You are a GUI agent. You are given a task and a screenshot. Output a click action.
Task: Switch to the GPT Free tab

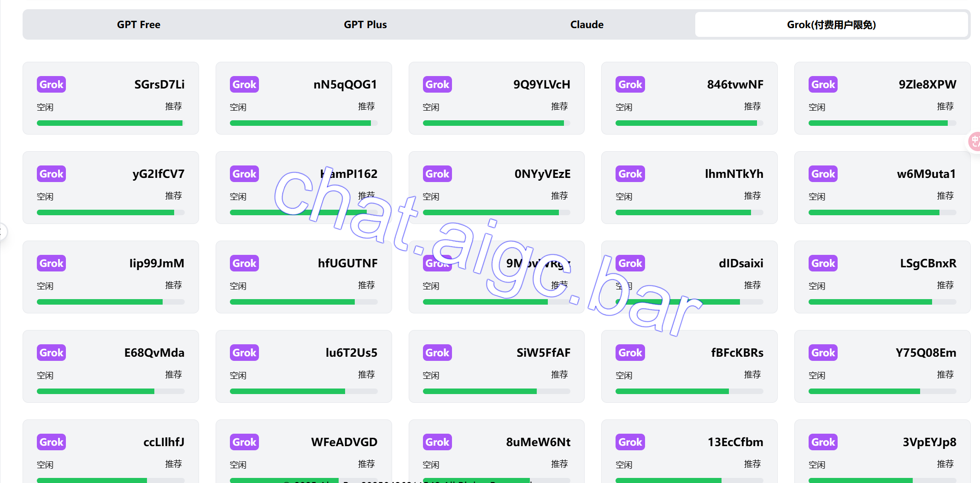[x=139, y=24]
